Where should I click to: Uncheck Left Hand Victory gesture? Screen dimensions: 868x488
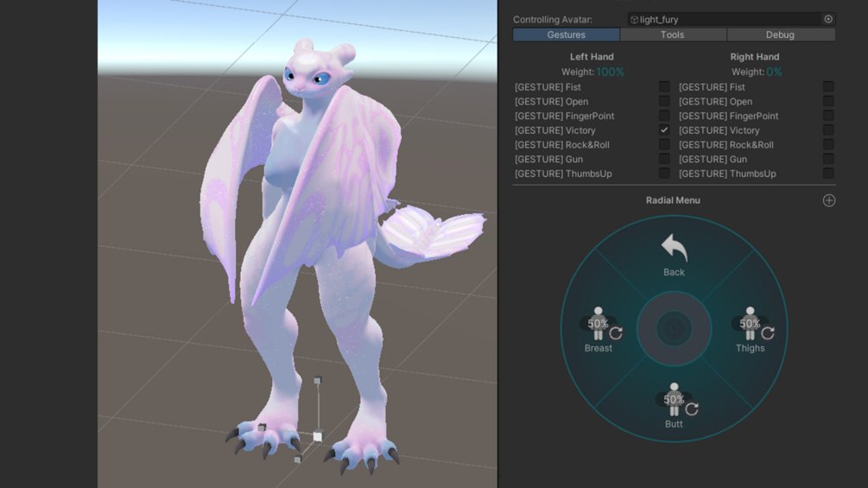click(664, 130)
